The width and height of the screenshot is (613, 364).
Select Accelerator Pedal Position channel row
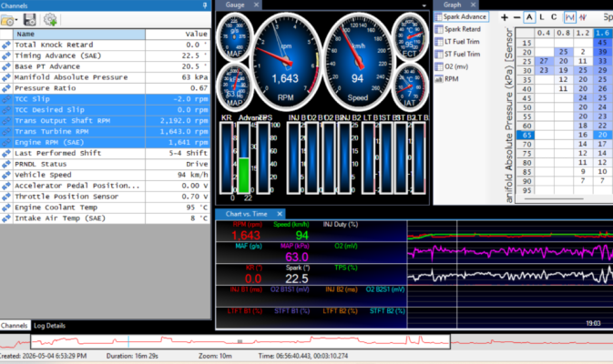105,186
